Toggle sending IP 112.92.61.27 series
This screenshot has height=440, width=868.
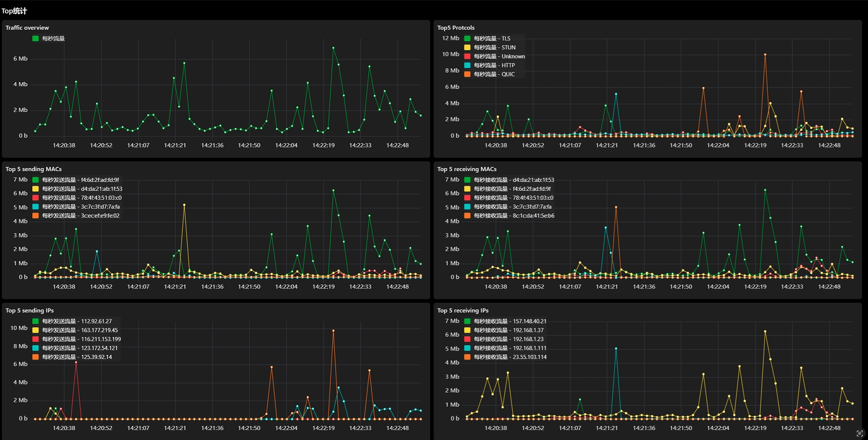coord(77,321)
